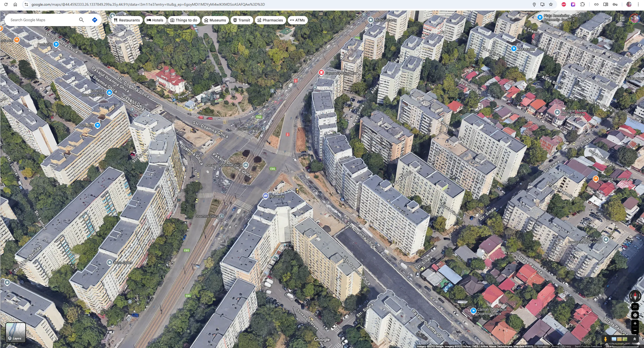Reload the page with the refresh icon
Viewport: 644px width, 348px height.
[6, 4]
